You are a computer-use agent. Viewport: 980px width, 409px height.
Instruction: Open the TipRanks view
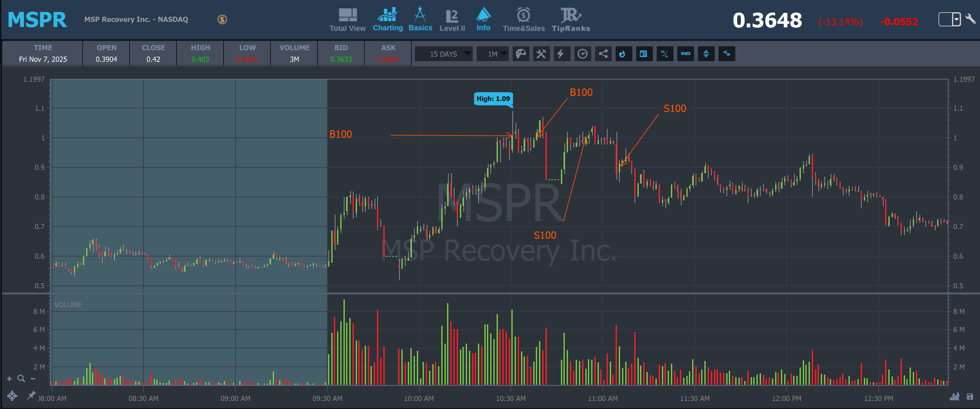(571, 20)
